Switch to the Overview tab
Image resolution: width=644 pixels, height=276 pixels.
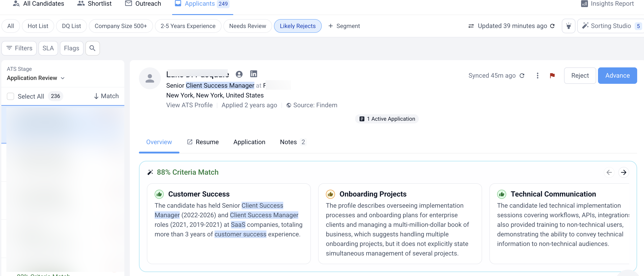159,142
